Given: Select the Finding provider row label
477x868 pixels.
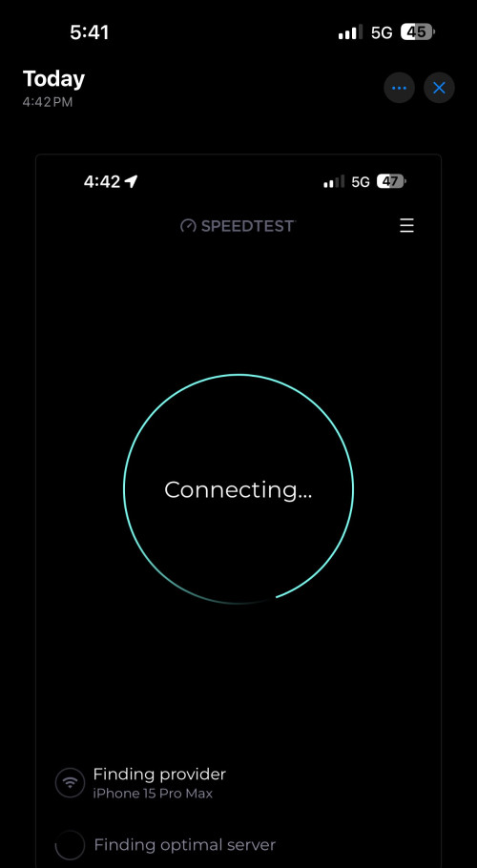Looking at the screenshot, I should (x=159, y=774).
